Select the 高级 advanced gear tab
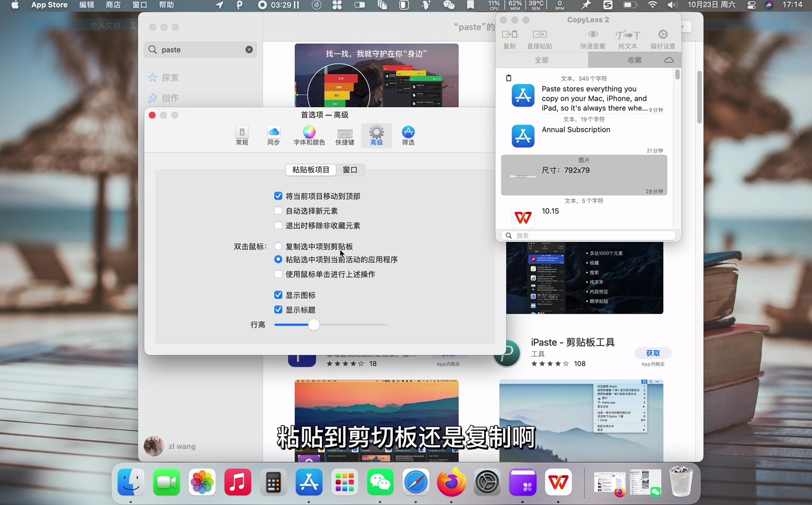Screen dimensions: 812x505 (x=377, y=136)
